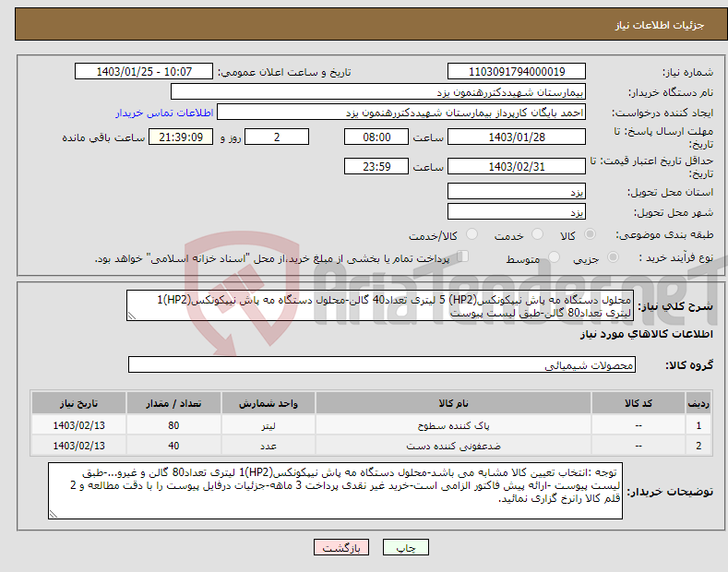Click the گروه کالا field محصولات شیمیائی
Viewport: 728px width, 572px height.
coord(382,365)
